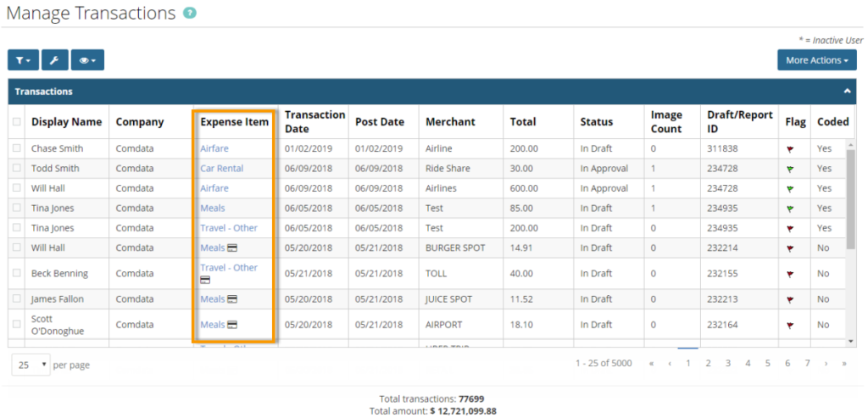Image resolution: width=868 pixels, height=418 pixels.
Task: Open the eye view options dropdown
Action: coord(87,60)
